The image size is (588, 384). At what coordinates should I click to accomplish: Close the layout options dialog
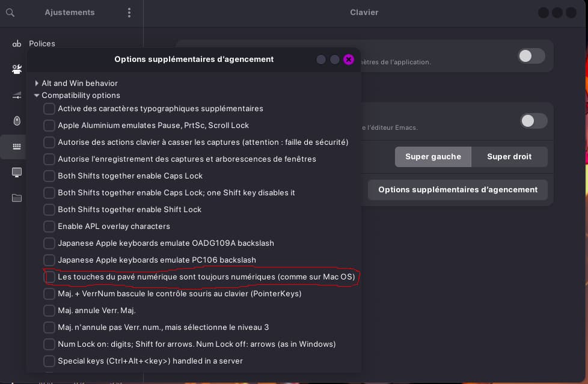(349, 59)
